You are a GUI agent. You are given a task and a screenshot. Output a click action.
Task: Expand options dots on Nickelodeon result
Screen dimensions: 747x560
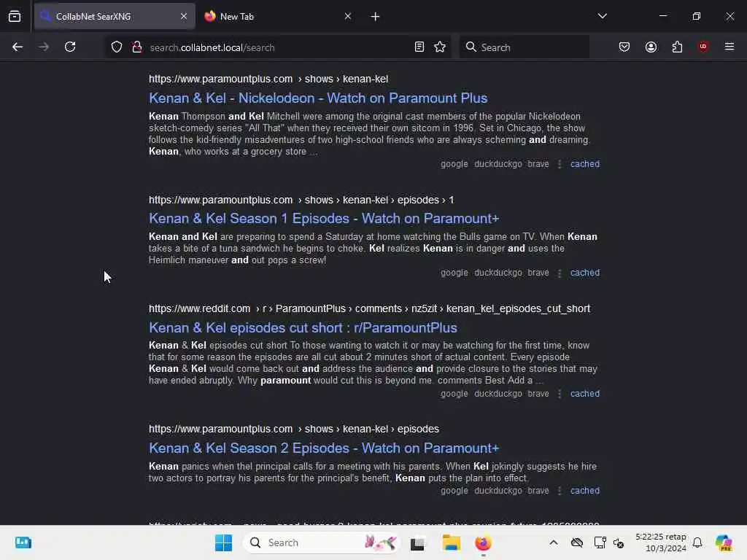click(560, 164)
